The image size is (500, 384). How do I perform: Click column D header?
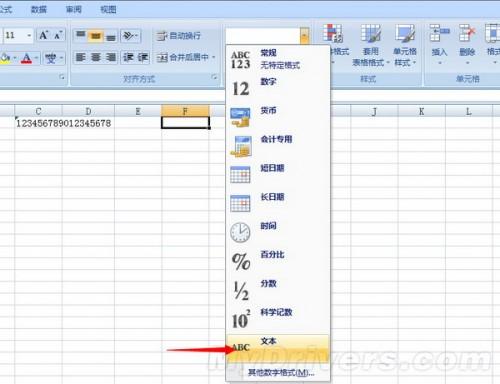point(88,111)
